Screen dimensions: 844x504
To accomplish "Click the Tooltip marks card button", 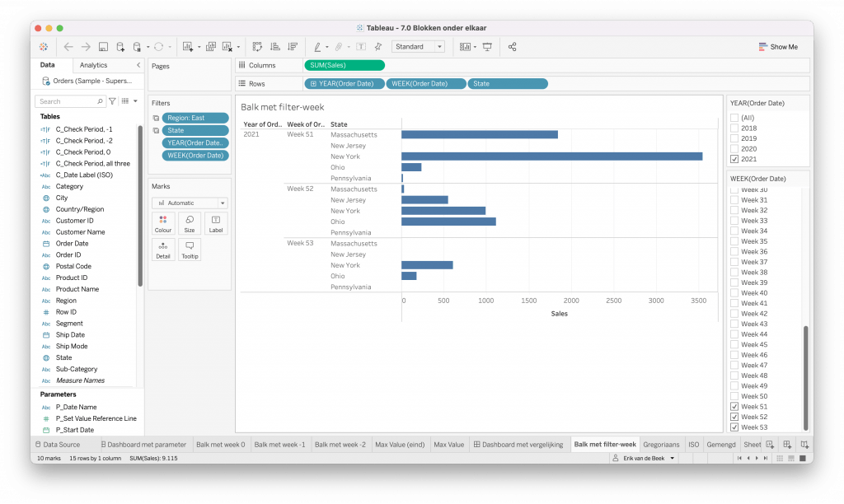I will [x=190, y=249].
